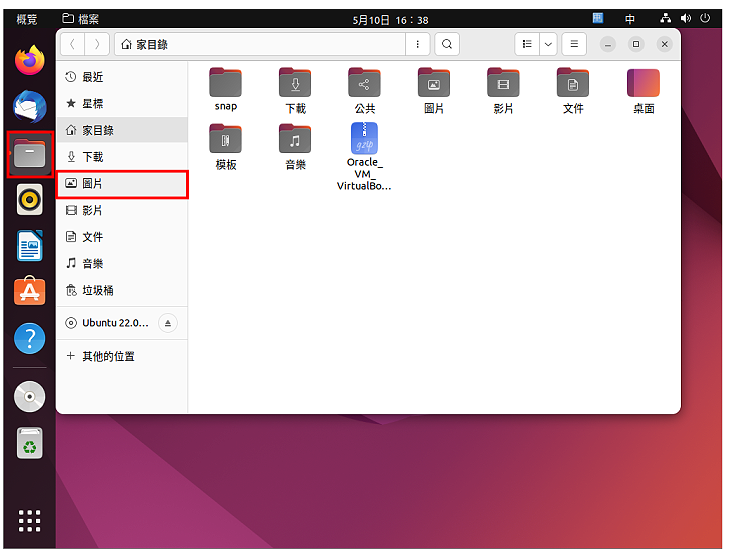Click the 家目錄 path bar location

pyautogui.click(x=260, y=44)
